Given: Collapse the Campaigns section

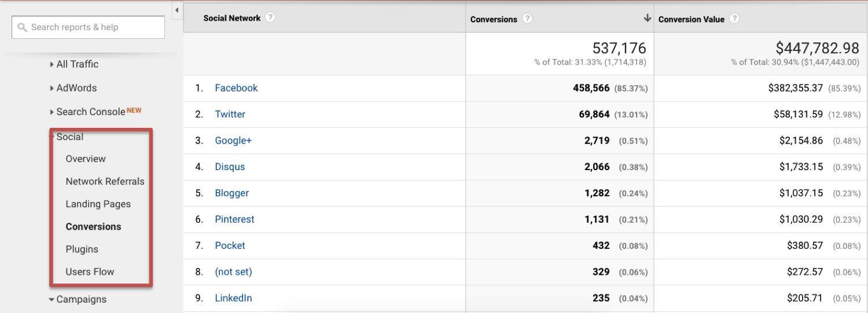Looking at the screenshot, I should (x=78, y=299).
